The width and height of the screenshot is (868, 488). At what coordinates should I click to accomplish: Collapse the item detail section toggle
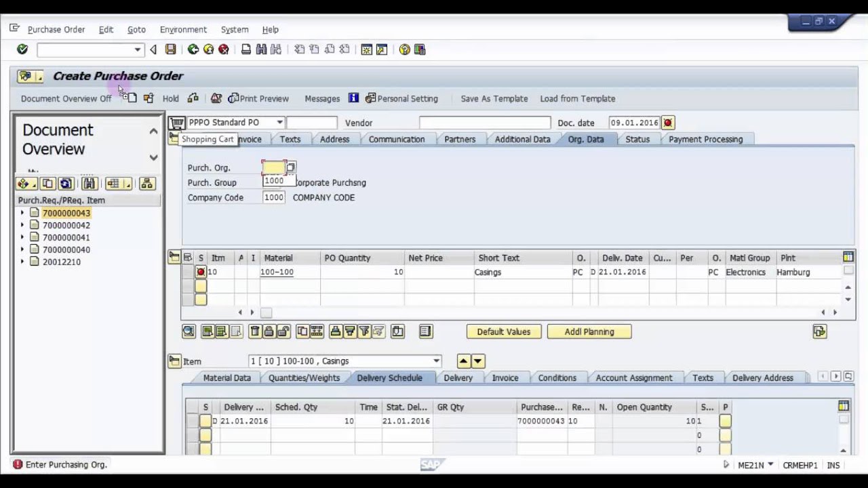tap(174, 361)
